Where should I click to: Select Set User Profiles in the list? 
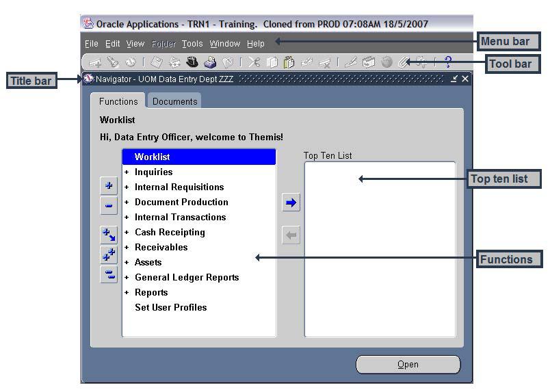171,307
